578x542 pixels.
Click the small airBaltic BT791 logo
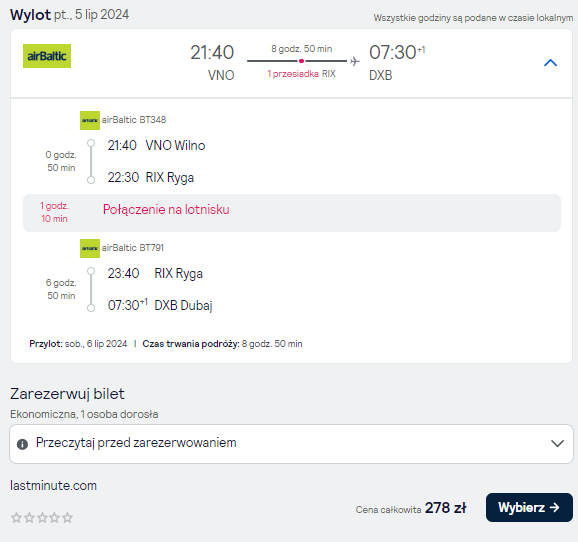[x=90, y=248]
